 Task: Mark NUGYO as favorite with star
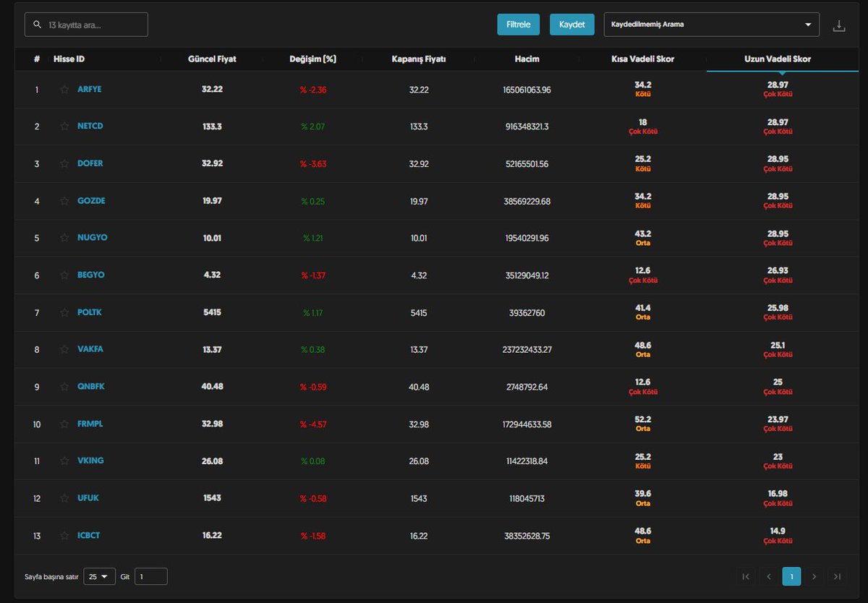coord(64,238)
